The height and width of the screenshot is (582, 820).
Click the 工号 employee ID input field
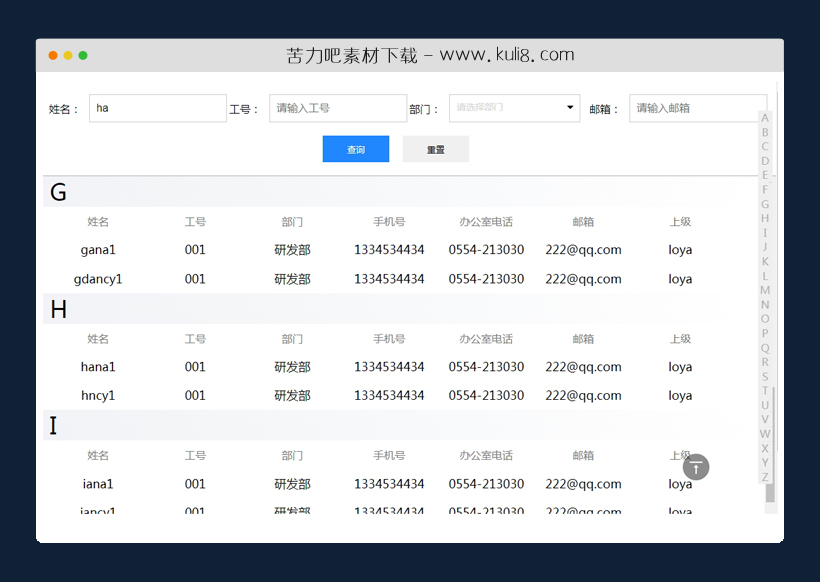point(337,108)
